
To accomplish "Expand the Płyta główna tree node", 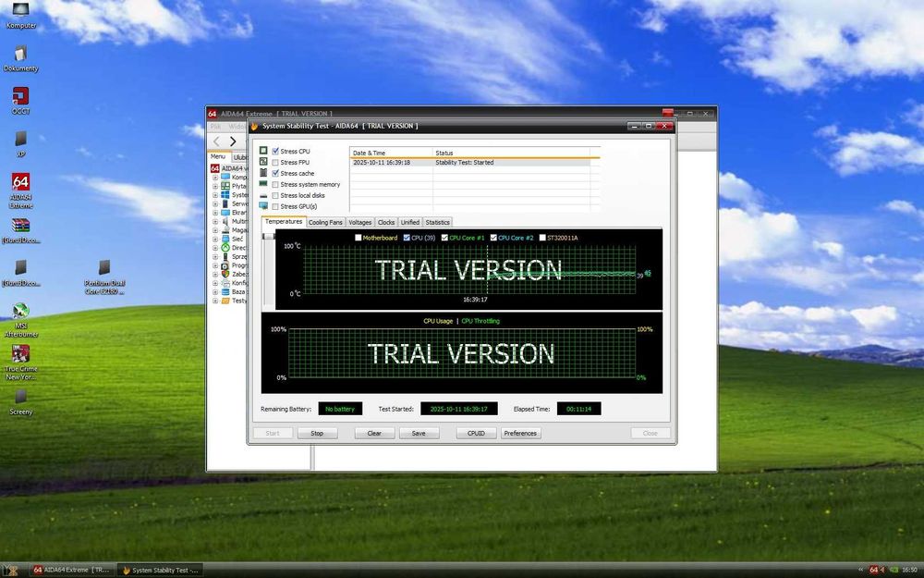I will [x=215, y=186].
